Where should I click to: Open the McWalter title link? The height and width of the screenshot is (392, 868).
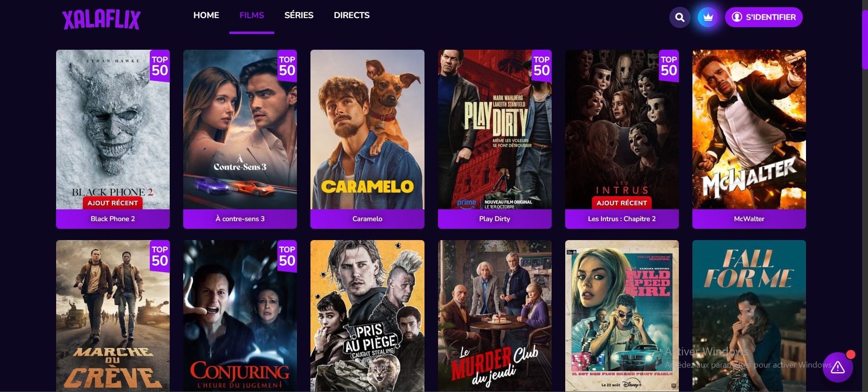(x=749, y=219)
